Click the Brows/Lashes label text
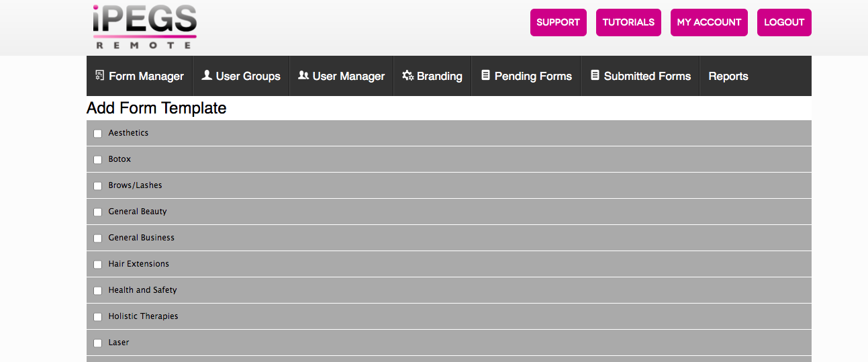The width and height of the screenshot is (868, 362). tap(135, 185)
